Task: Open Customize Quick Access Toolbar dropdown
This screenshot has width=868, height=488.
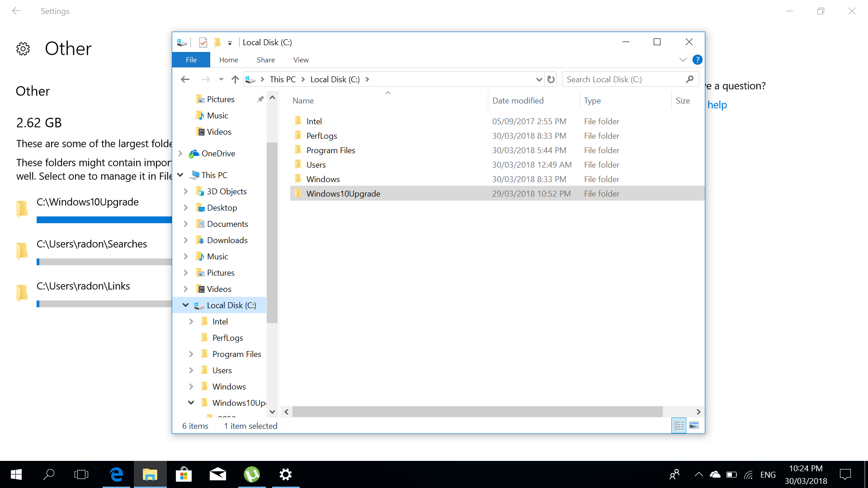Action: pyautogui.click(x=230, y=43)
